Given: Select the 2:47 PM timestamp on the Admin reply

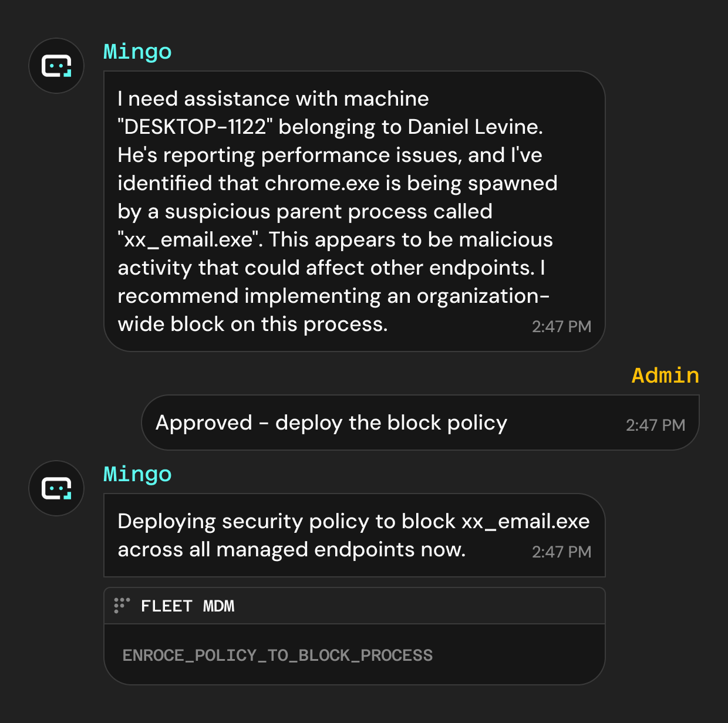Looking at the screenshot, I should (655, 424).
